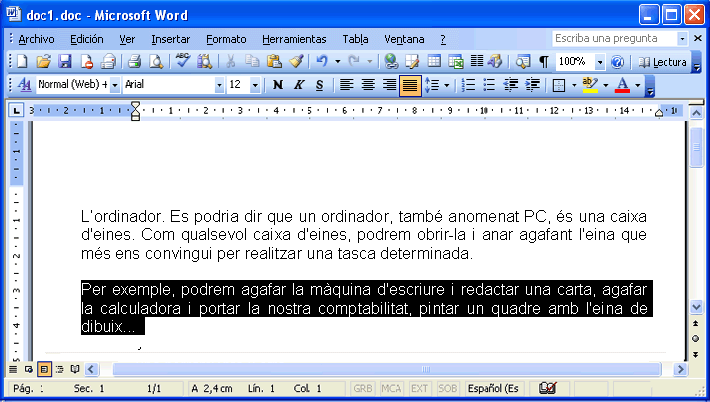This screenshot has width=710, height=402.
Task: Undo the last action
Action: click(321, 61)
